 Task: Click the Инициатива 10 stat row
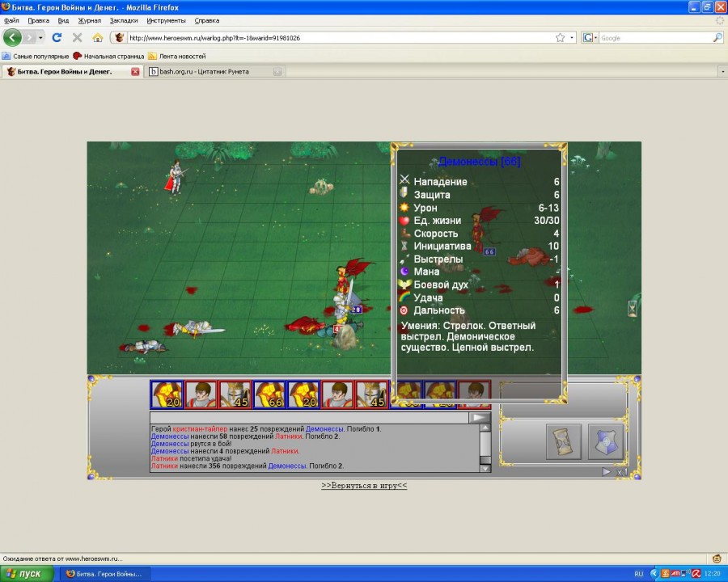coord(479,246)
